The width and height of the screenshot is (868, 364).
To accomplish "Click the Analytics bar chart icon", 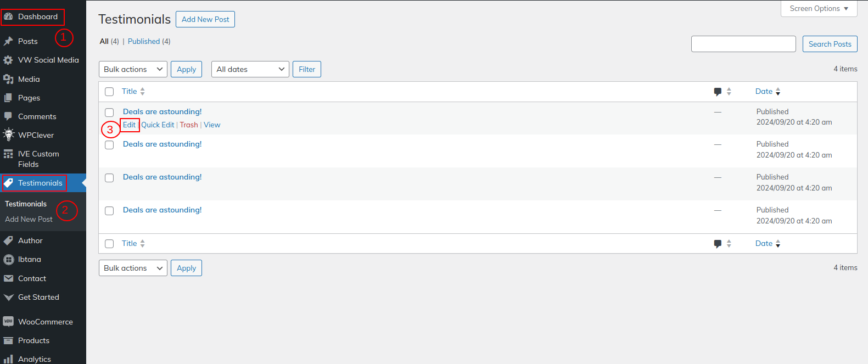I will (x=8, y=359).
